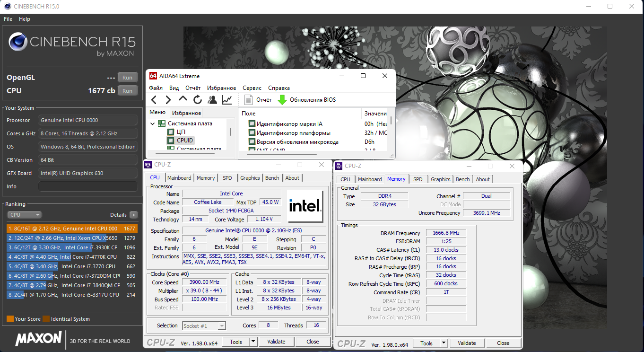Open the user profile icon in AIDA64 toolbar
Screen dimensions: 644x352
pyautogui.click(x=212, y=100)
